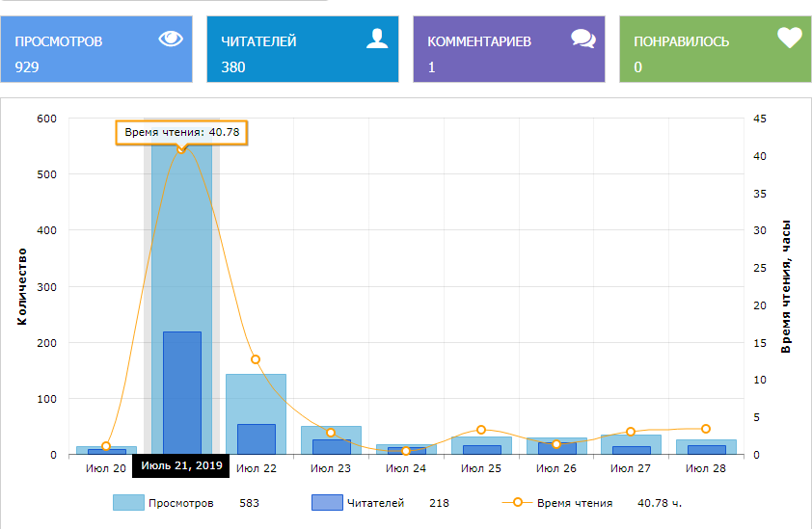Click the light blue Просмотров legend swatch
This screenshot has width=812, height=529.
coord(127,502)
